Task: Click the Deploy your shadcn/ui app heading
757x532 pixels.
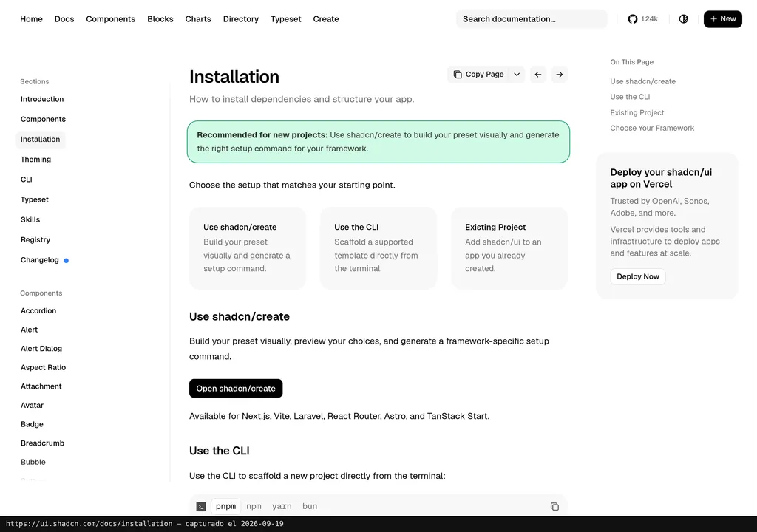Action: tap(661, 178)
